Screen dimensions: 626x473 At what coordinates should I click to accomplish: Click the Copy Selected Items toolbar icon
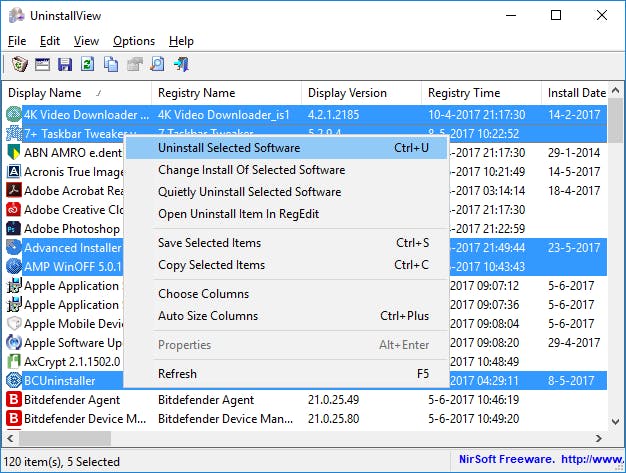(x=110, y=65)
